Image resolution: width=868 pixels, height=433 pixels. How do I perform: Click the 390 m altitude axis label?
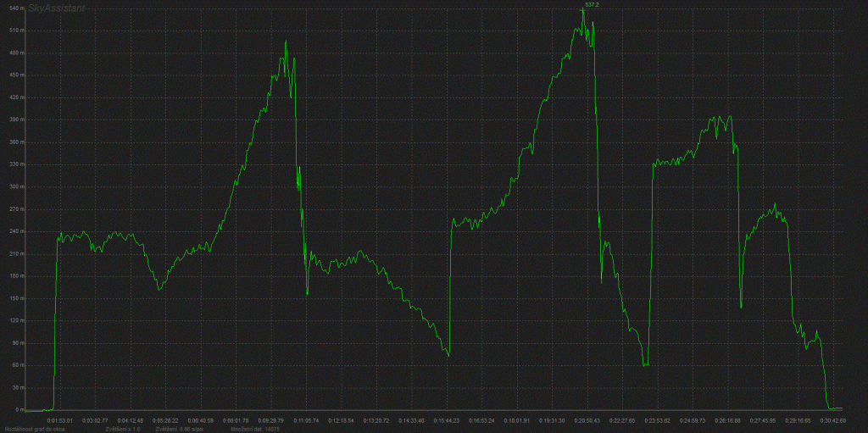pos(14,119)
